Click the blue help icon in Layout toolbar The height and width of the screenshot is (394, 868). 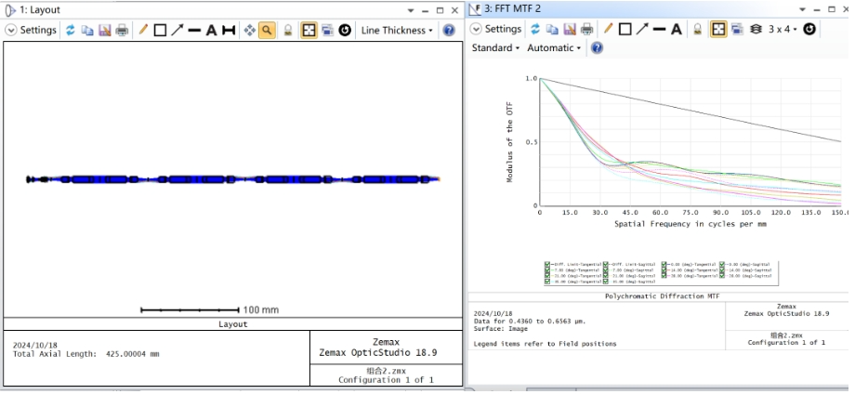click(449, 30)
